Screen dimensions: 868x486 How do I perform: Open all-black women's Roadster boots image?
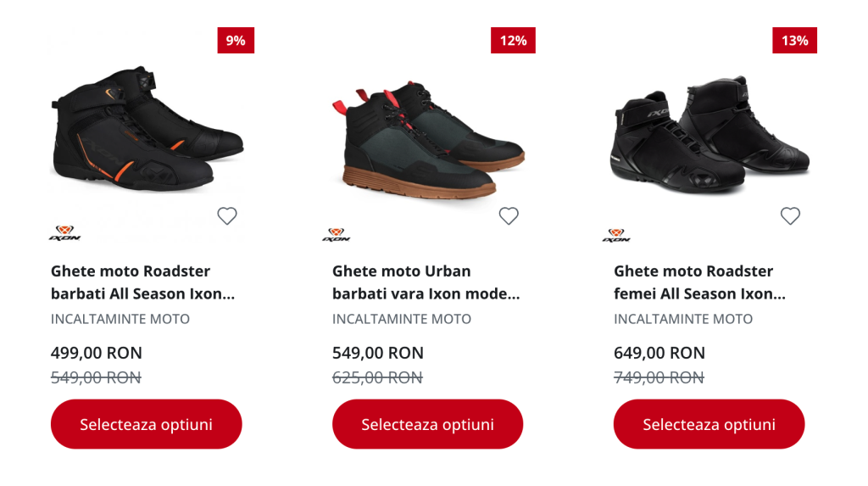click(x=709, y=136)
